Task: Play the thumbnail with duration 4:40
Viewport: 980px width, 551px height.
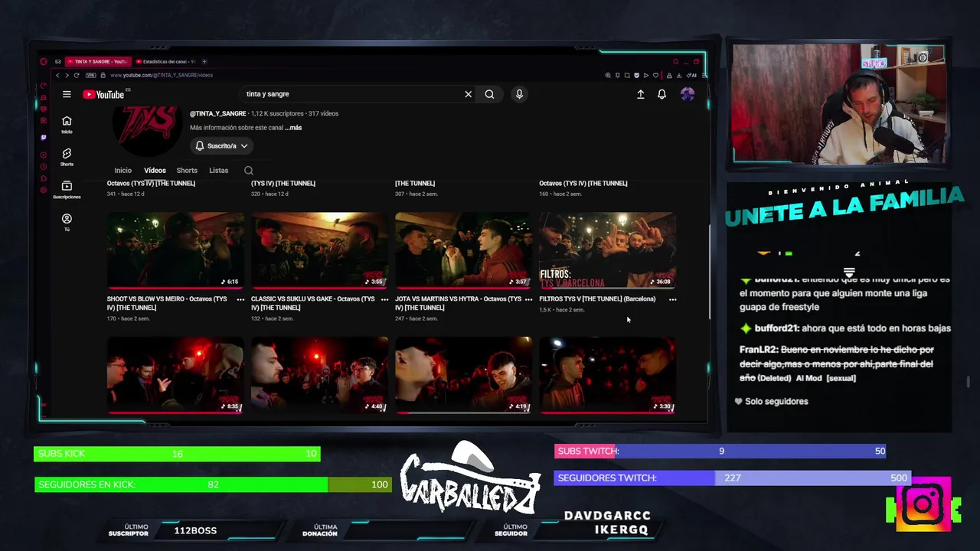Action: (319, 375)
